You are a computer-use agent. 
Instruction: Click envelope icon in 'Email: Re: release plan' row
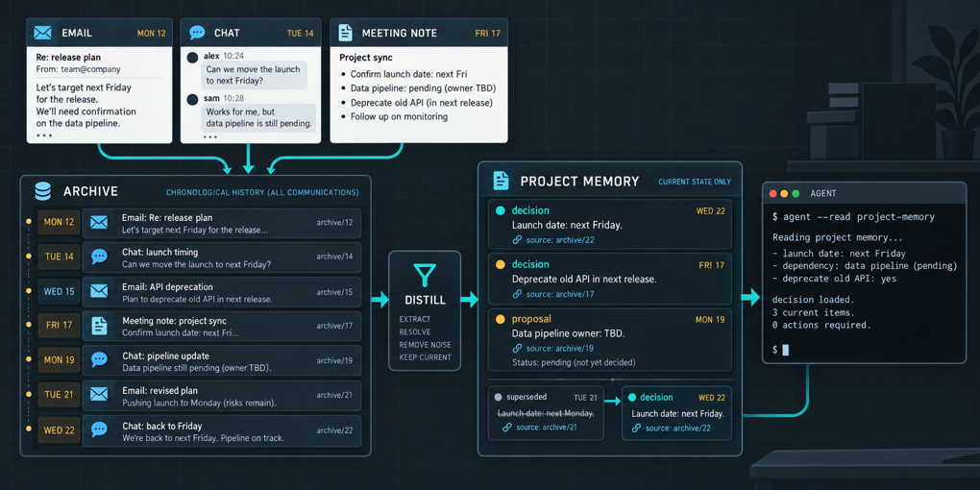pyautogui.click(x=99, y=223)
